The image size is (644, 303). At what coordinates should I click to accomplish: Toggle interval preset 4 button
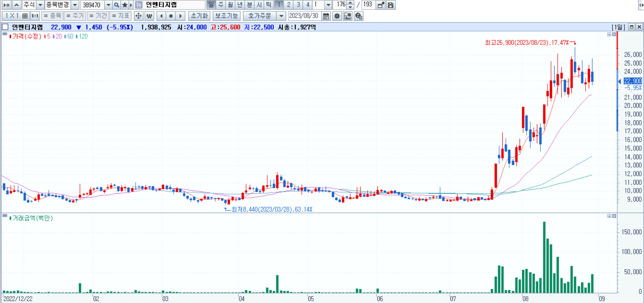[x=308, y=5]
